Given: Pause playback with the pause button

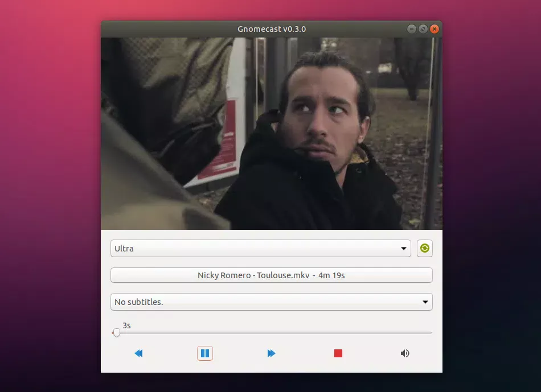Looking at the screenshot, I should [205, 353].
